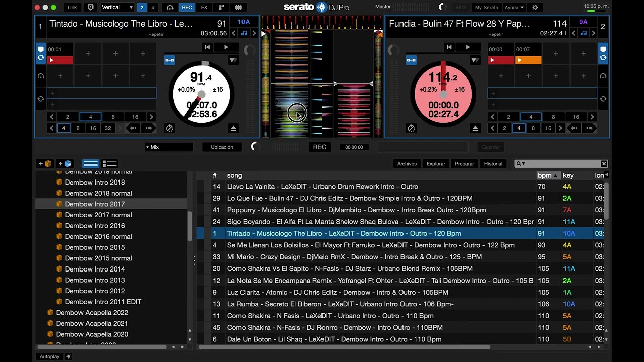
Task: Open the video panel filmstrip icon
Action: pyautogui.click(x=238, y=7)
